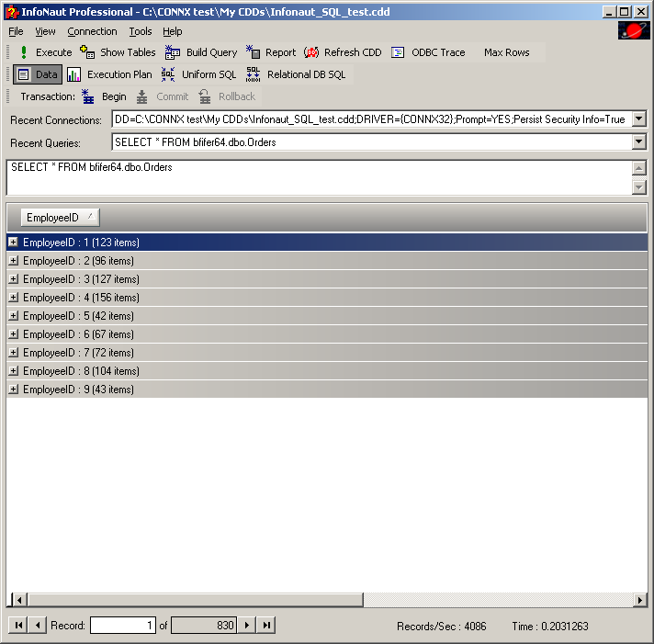Image resolution: width=654 pixels, height=644 pixels.
Task: Go to the last record button
Action: [x=265, y=626]
